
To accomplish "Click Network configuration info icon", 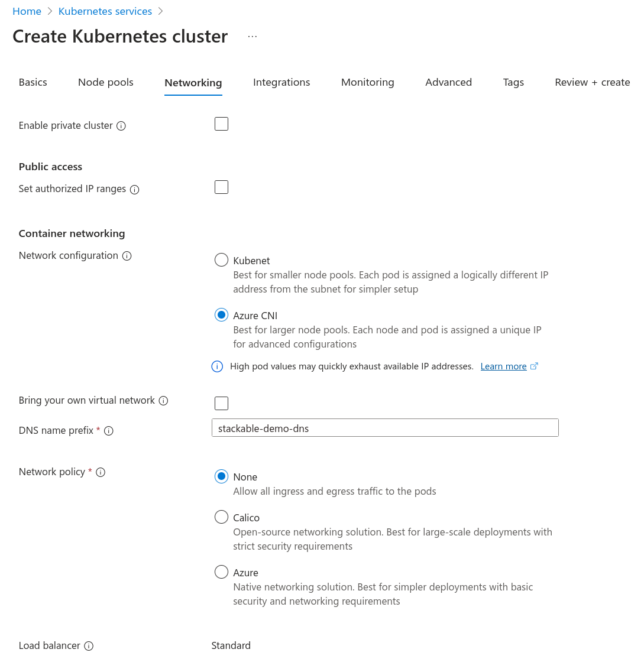I will [x=127, y=256].
